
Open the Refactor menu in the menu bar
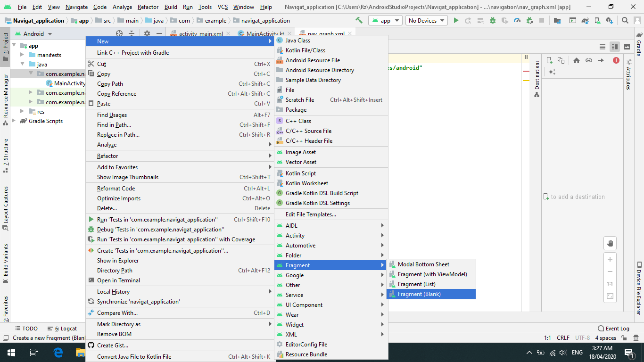point(148,7)
